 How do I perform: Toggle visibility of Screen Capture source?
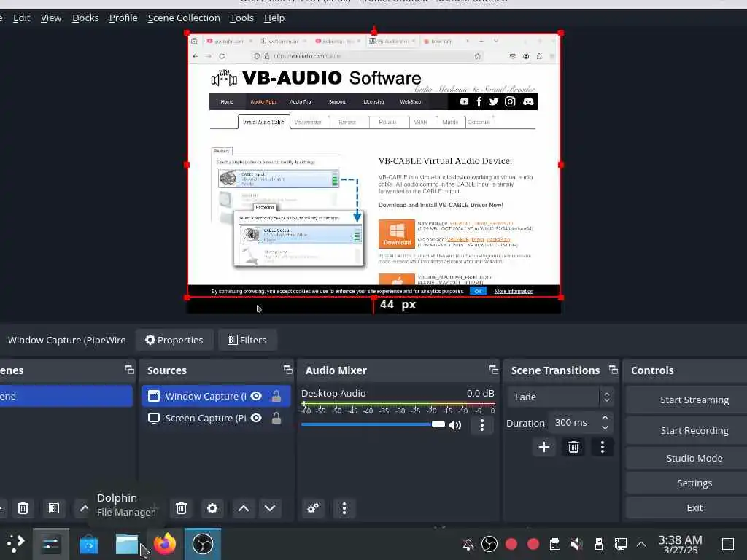point(256,418)
